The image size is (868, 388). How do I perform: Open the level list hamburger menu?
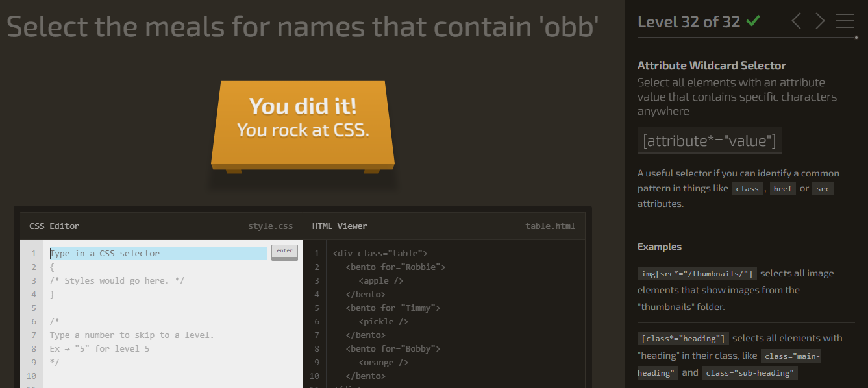[845, 21]
